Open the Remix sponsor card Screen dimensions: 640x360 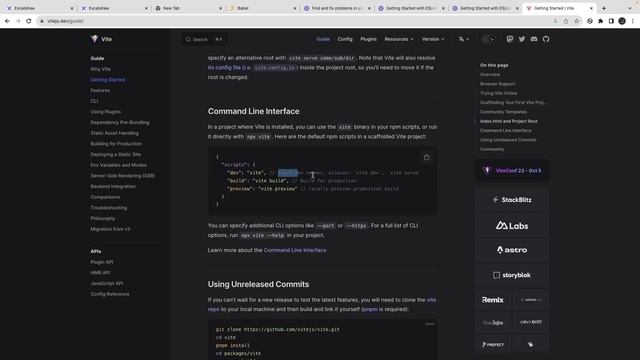point(493,300)
